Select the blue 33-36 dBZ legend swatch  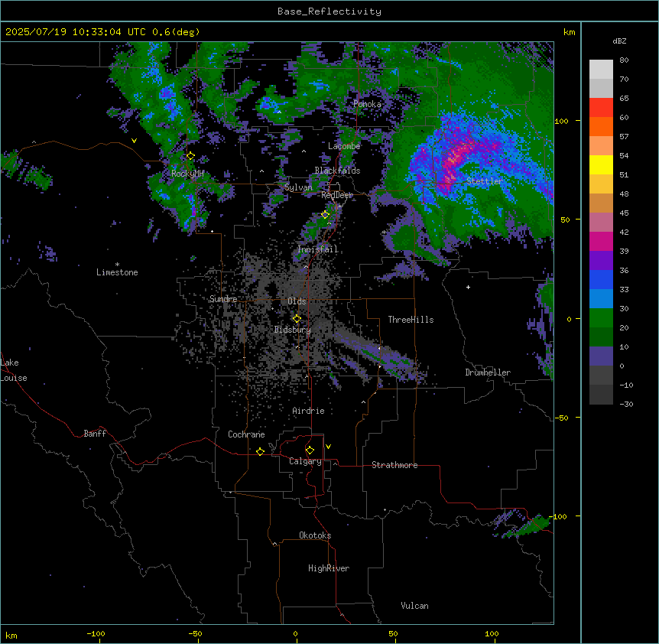(601, 280)
